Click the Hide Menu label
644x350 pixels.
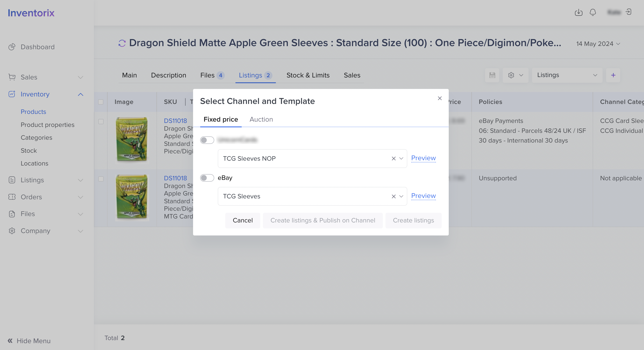(x=34, y=341)
